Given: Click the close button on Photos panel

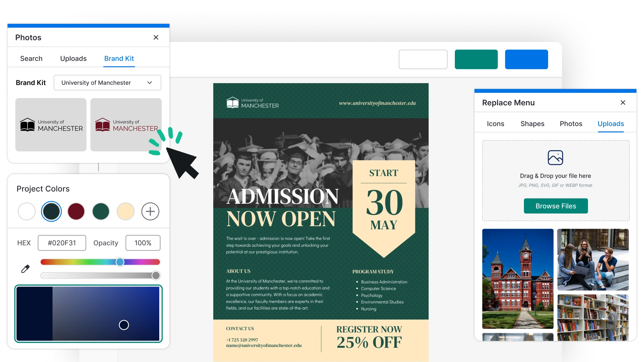Looking at the screenshot, I should click(x=156, y=37).
